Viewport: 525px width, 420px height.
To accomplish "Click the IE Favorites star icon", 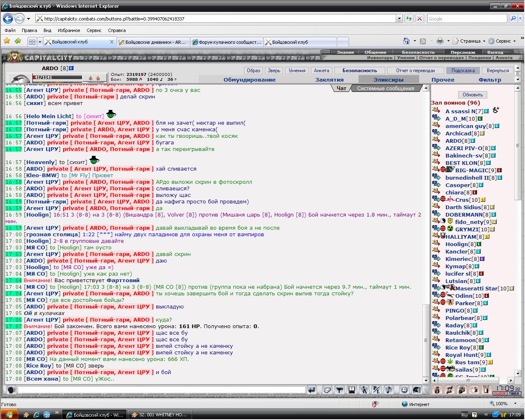I will [7, 41].
